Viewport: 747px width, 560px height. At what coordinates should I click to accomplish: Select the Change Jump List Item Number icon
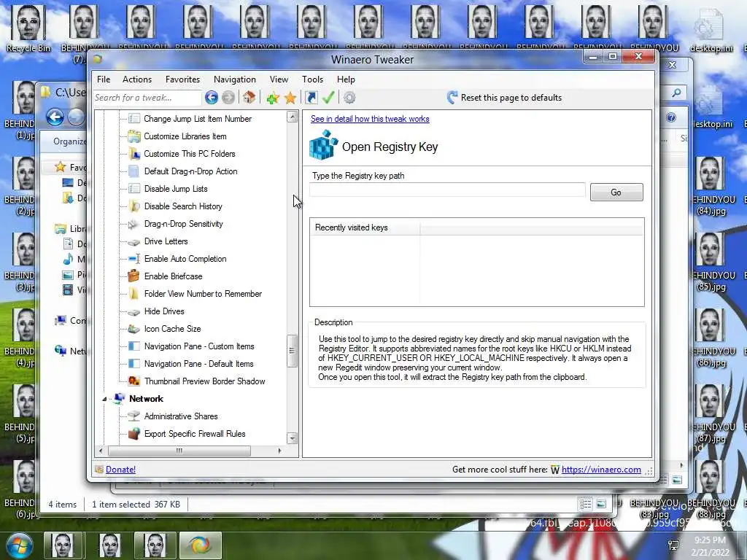[x=134, y=119]
